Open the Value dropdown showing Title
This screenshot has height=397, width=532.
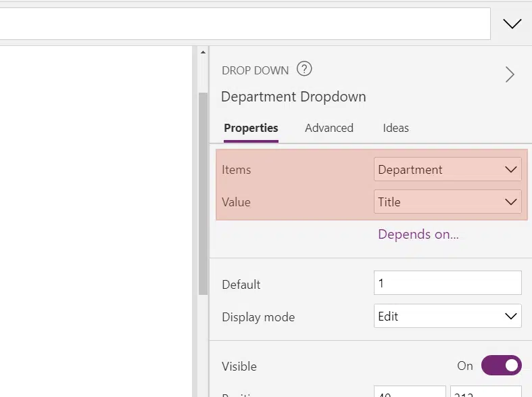[x=448, y=202]
